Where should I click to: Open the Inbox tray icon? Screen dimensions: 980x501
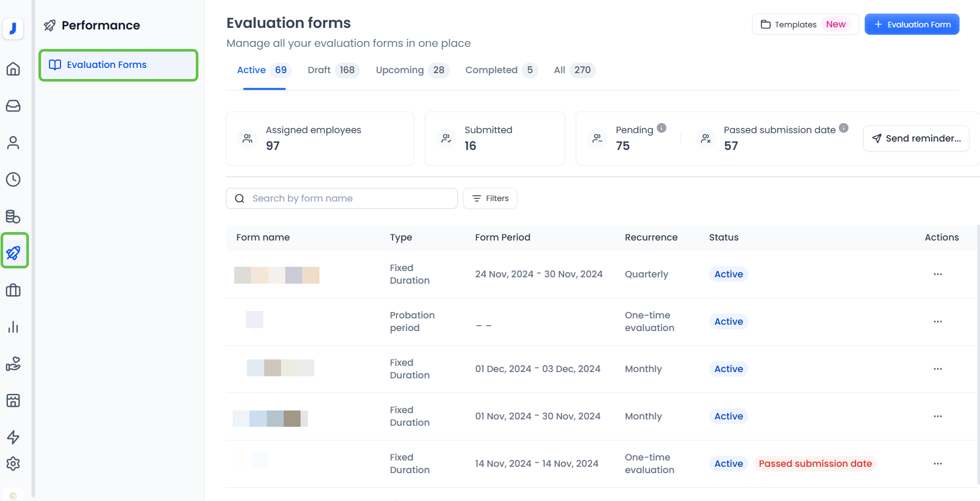click(x=13, y=106)
